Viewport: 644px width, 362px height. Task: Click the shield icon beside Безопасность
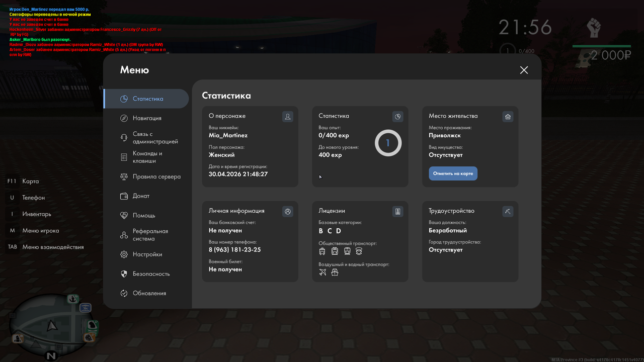coord(124,274)
